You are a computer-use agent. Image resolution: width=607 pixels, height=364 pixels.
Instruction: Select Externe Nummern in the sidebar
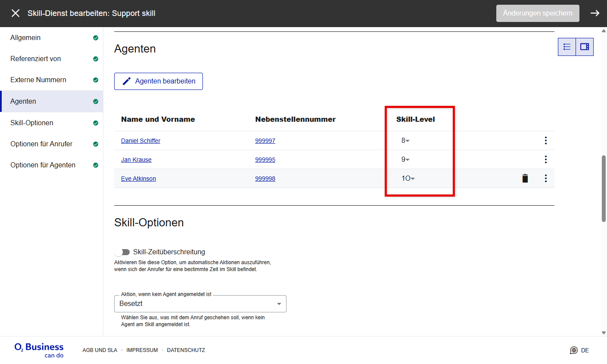pyautogui.click(x=38, y=80)
